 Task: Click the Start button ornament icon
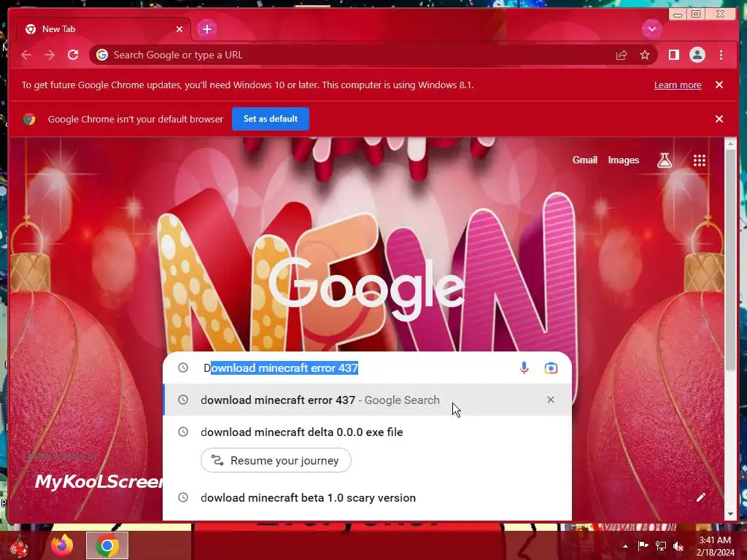coord(19,547)
